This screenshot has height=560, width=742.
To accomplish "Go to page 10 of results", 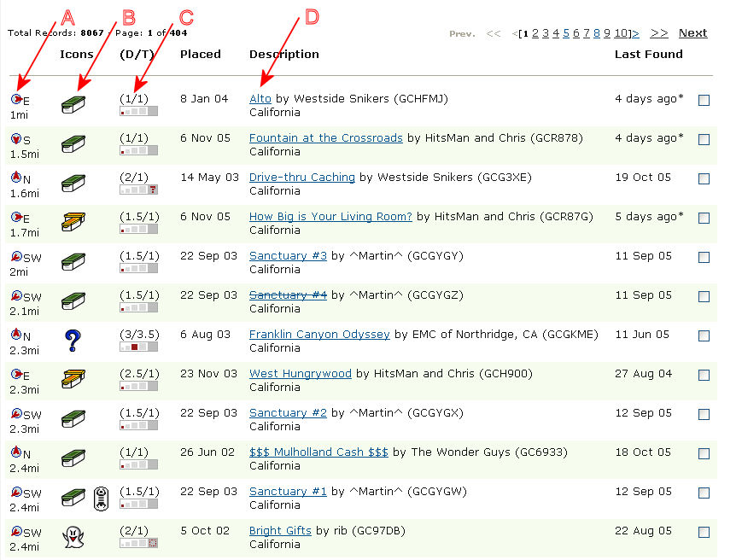I will click(x=622, y=33).
